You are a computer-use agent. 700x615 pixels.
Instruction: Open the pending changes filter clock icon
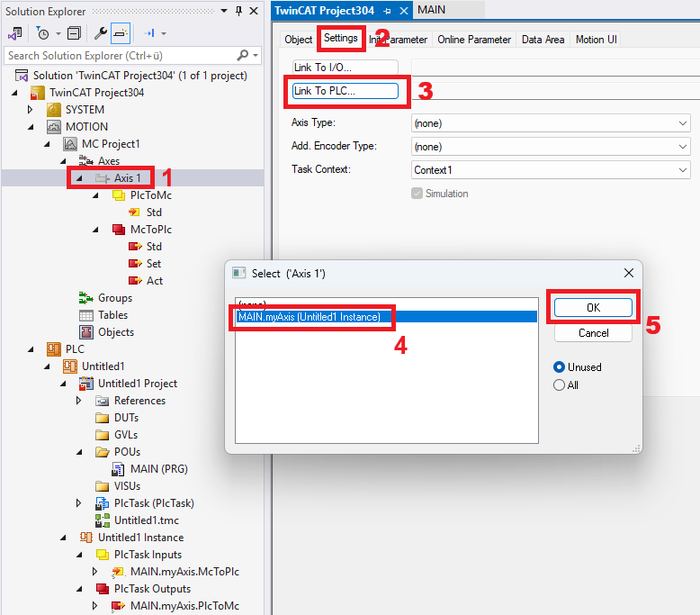click(43, 33)
